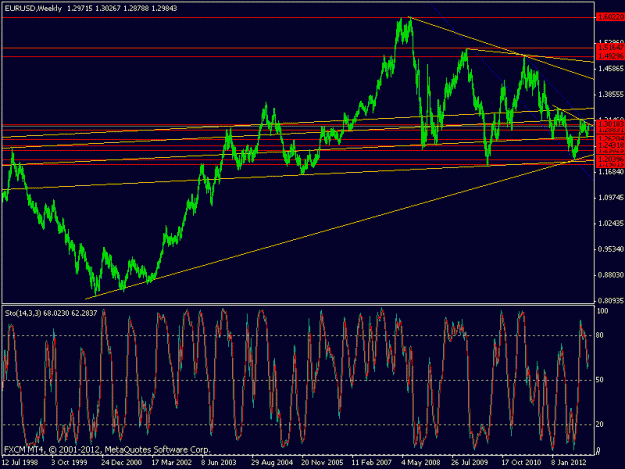Click the 11 Feb 2007 date label
The width and height of the screenshot is (625, 469).
[x=371, y=462]
